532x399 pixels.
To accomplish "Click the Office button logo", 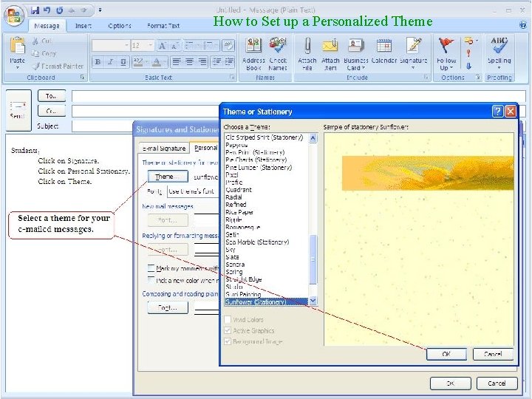I will pyautogui.click(x=14, y=16).
